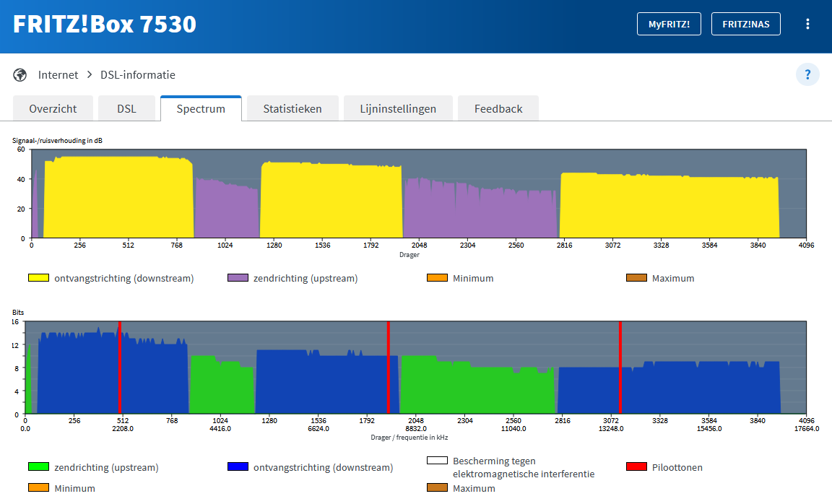Switch to the Overzicht tab
Viewport: 832px width, 504px height.
[x=53, y=109]
